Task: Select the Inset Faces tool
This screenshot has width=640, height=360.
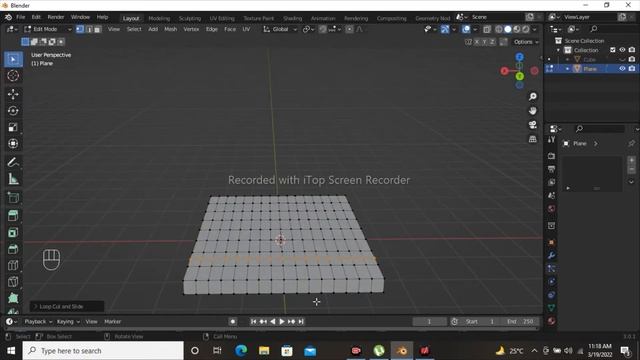Action: [13, 233]
